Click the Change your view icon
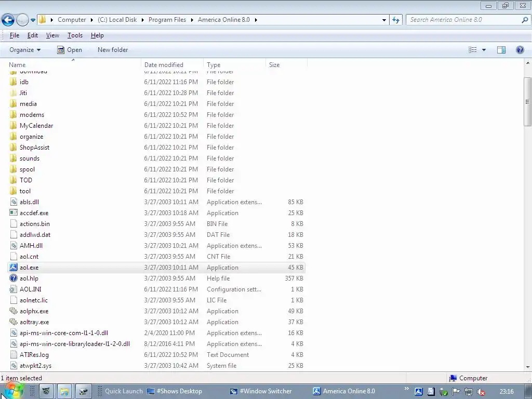Viewport: 532px width, 399px height. [x=473, y=50]
